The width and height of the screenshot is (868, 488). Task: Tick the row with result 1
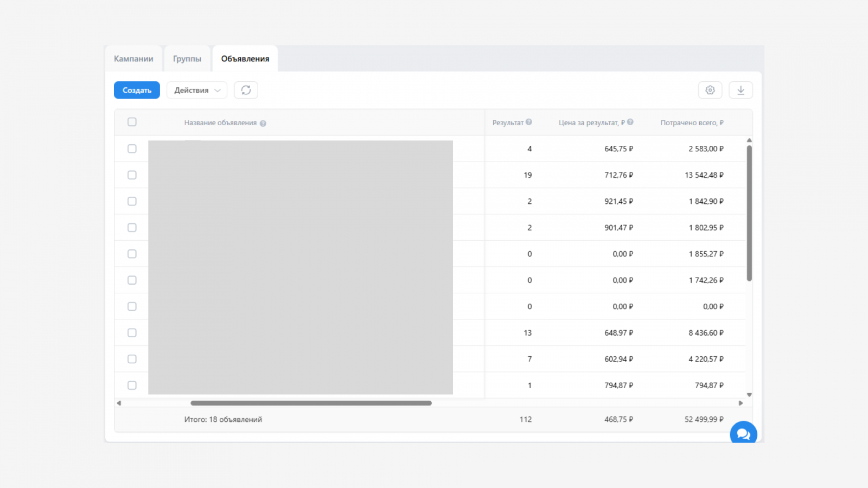[x=132, y=386]
